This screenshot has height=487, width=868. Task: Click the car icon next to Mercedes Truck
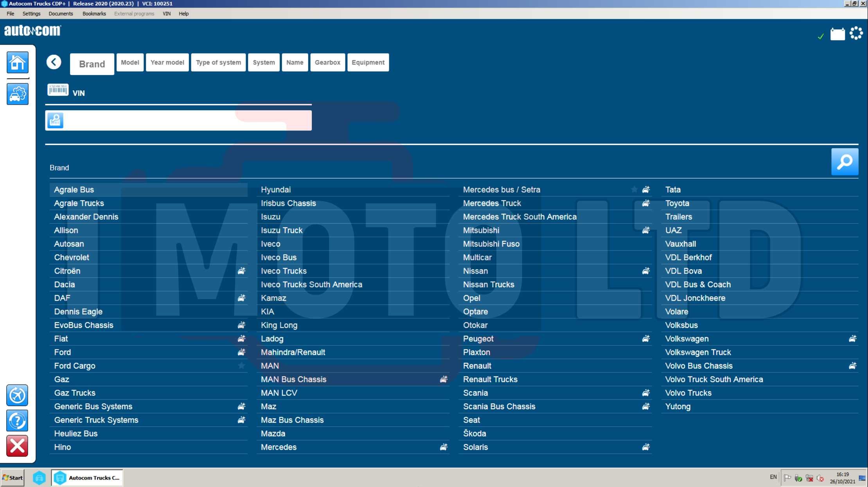point(646,203)
